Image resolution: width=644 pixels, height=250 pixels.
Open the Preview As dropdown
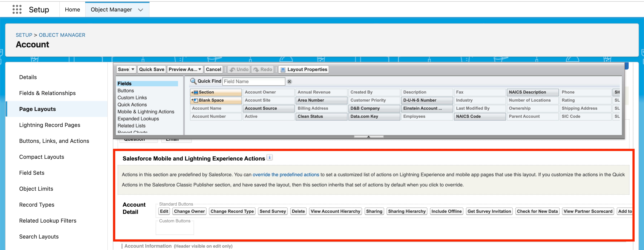(x=185, y=70)
